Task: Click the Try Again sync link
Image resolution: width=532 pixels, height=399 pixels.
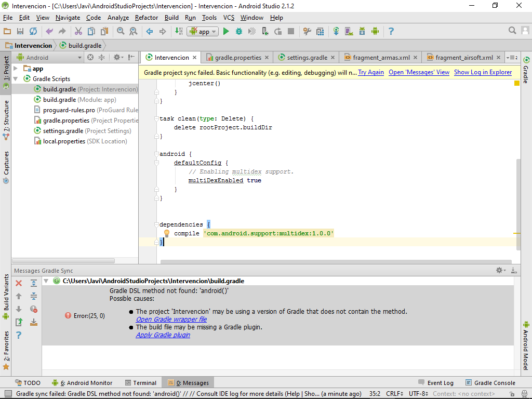Action: (x=371, y=72)
